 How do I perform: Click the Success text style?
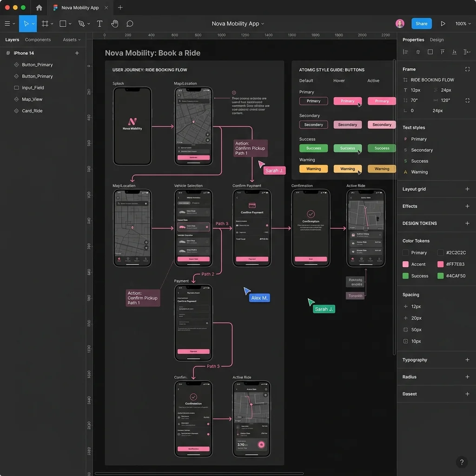(419, 161)
